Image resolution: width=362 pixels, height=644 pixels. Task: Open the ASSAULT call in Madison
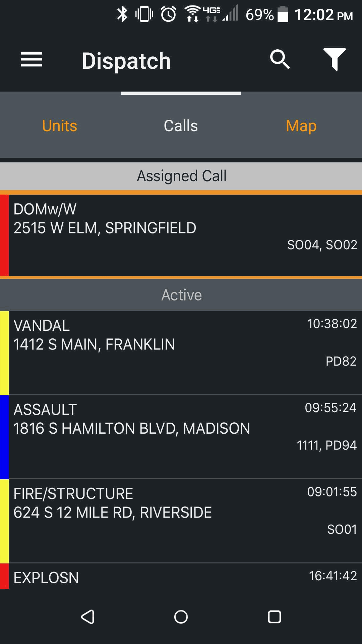(181, 436)
